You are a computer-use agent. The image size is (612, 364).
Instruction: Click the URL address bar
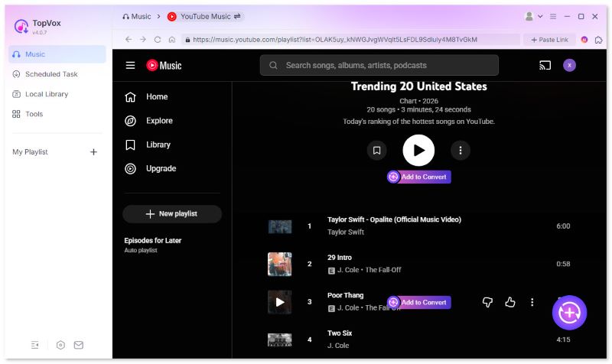coord(350,40)
